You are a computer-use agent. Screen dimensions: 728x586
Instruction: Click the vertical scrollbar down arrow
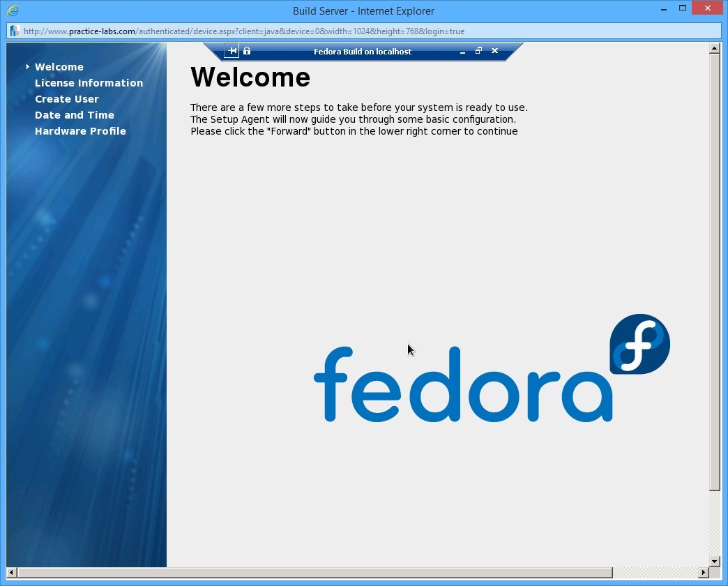coord(714,561)
